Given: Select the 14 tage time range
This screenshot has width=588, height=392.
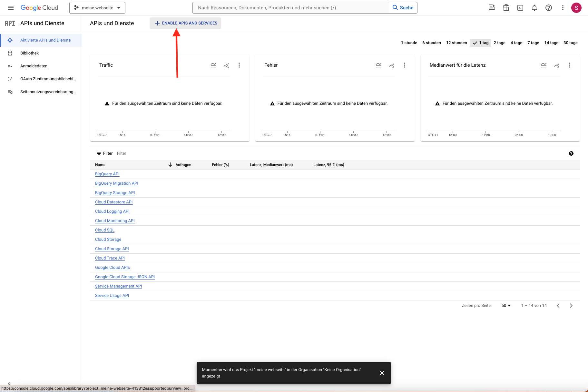Looking at the screenshot, I should pyautogui.click(x=551, y=43).
